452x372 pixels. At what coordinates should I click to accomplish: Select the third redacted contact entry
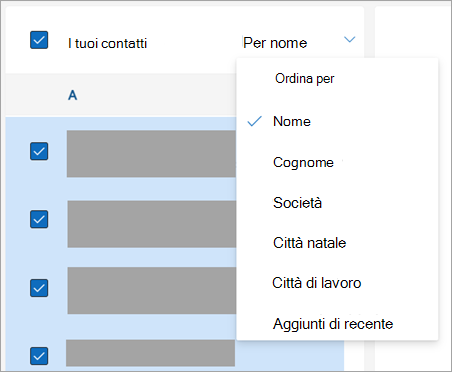(152, 291)
